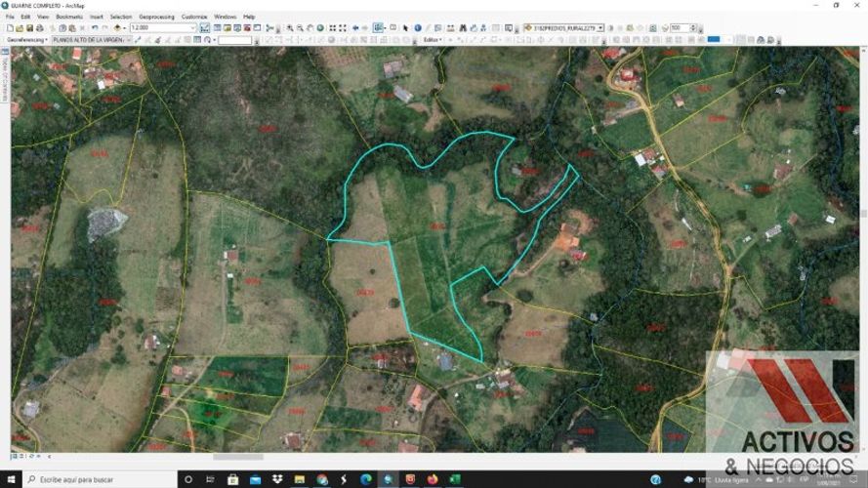Open the Bookmarks menu

click(x=69, y=17)
